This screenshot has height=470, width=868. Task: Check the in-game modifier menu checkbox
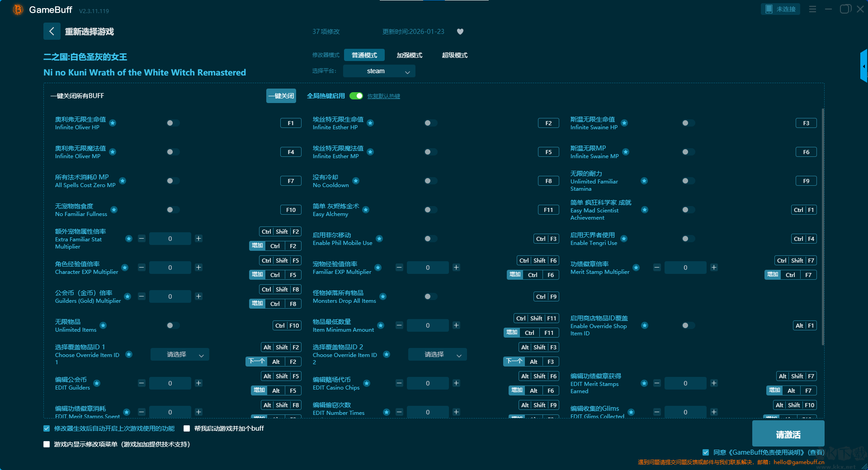point(47,444)
